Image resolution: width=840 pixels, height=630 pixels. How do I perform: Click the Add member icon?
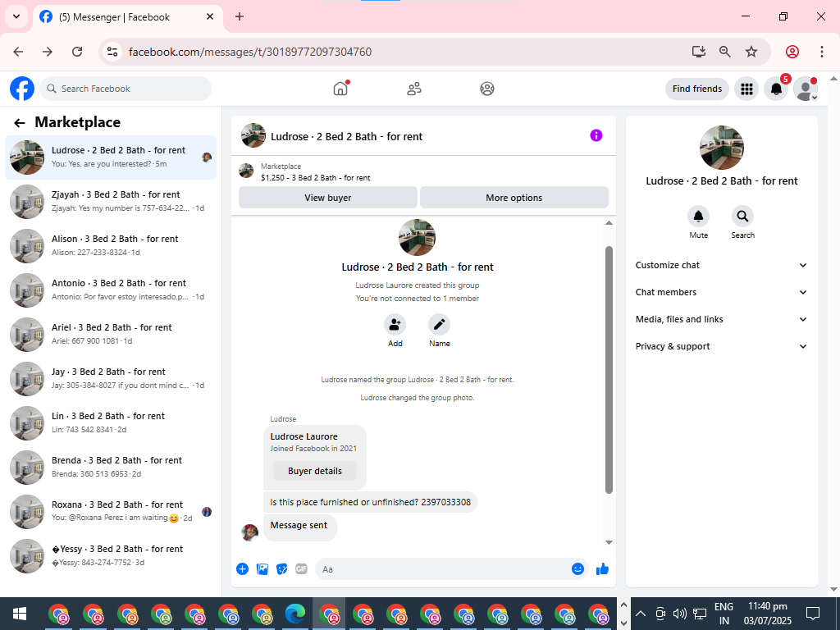(395, 325)
